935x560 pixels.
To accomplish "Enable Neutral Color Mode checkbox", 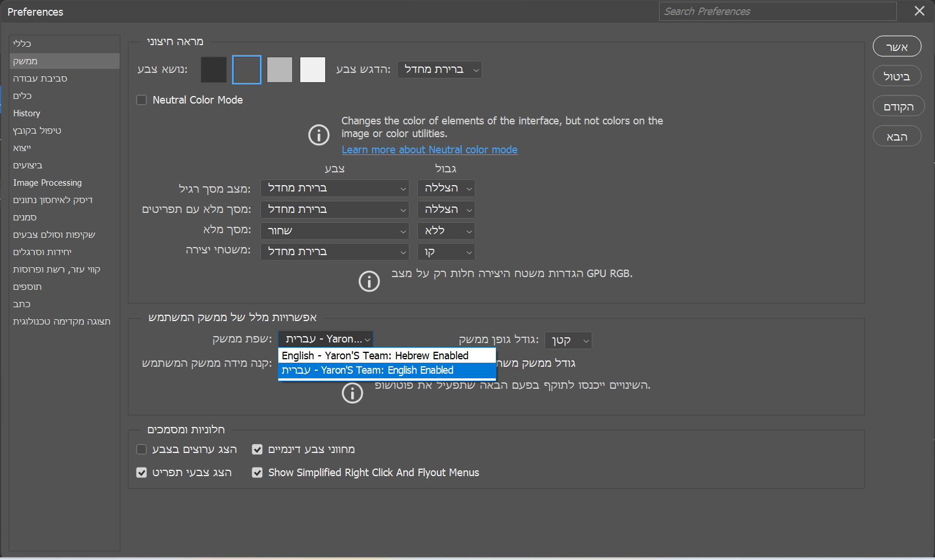I will 141,100.
